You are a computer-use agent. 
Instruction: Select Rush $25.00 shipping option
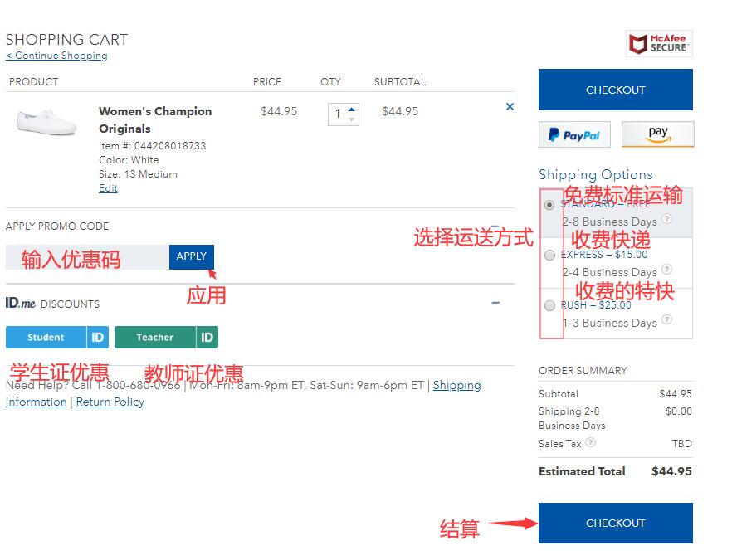pos(549,306)
